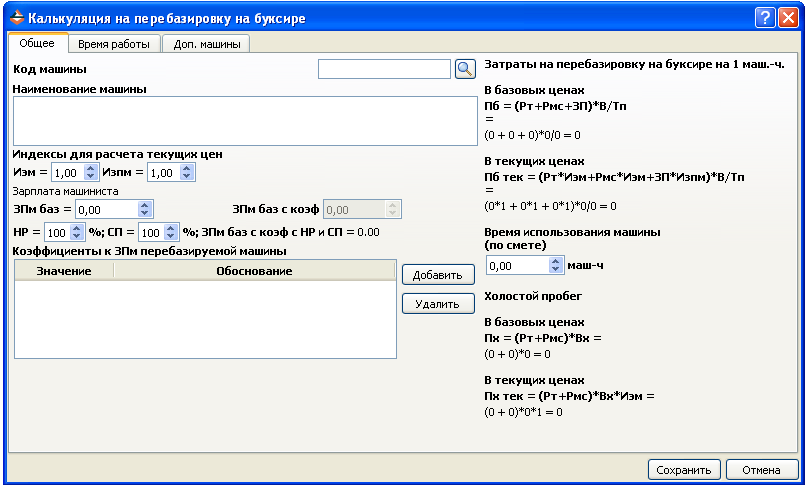Increase ЗПм баз value with up arrow
This screenshot has height=485, width=805.
tap(145, 205)
